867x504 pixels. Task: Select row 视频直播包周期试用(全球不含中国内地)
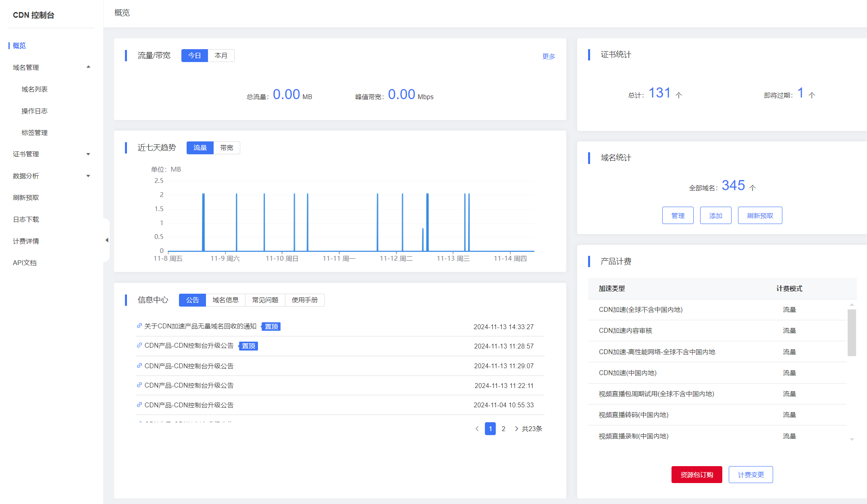(x=717, y=394)
